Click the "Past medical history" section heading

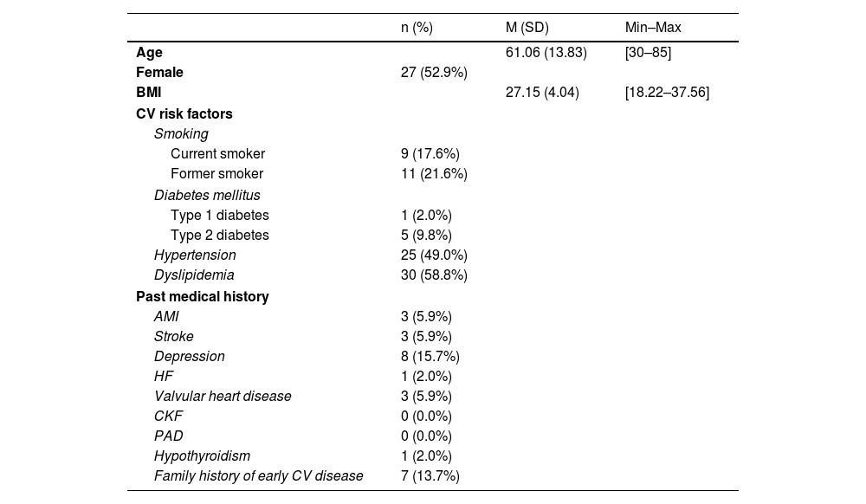(x=202, y=296)
